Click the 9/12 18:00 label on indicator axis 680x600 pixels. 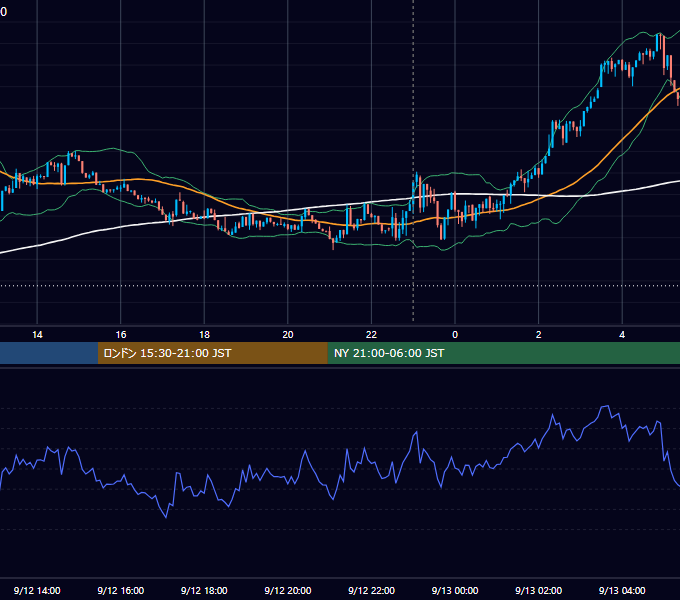(204, 590)
